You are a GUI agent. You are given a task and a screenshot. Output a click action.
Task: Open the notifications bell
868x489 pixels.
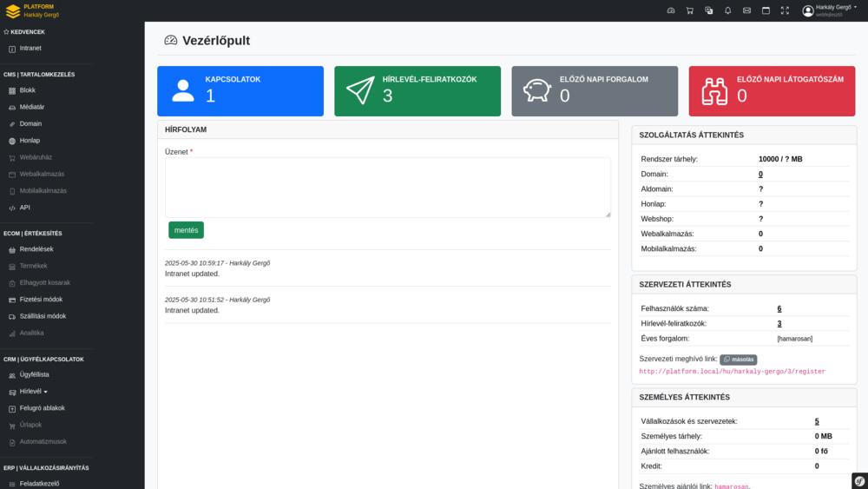727,10
